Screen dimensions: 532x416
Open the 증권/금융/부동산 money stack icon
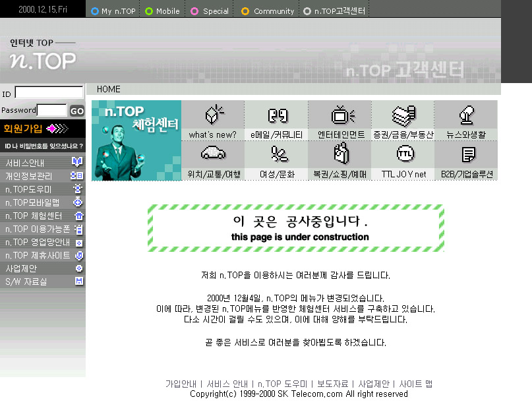(x=403, y=115)
